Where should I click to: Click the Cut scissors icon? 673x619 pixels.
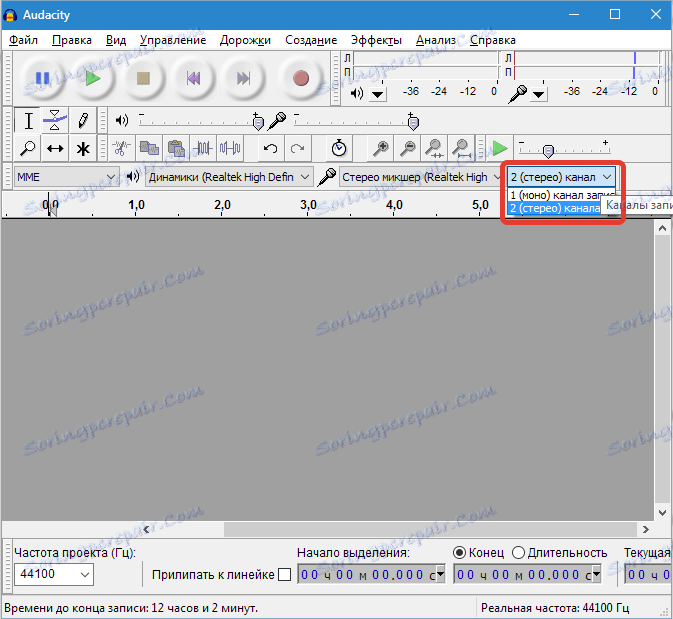point(121,149)
